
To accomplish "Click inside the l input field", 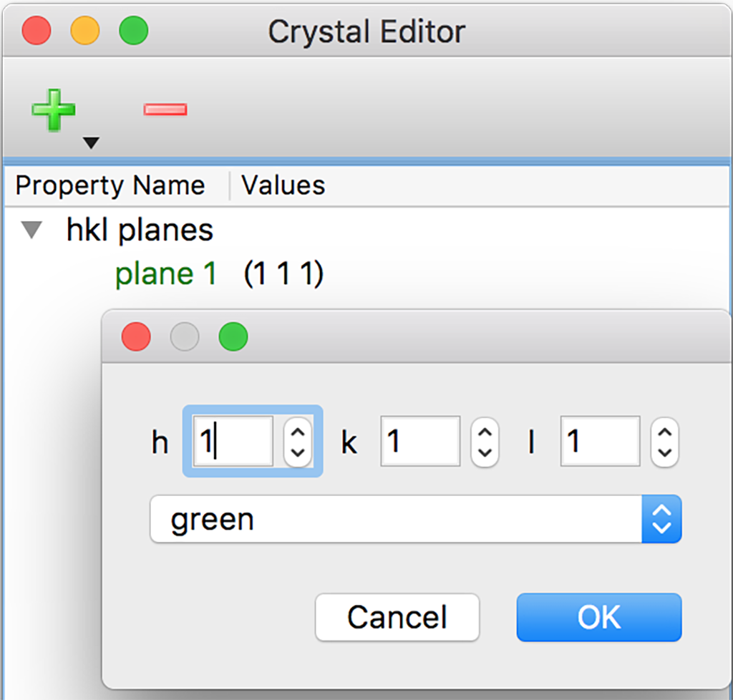I will [x=599, y=442].
